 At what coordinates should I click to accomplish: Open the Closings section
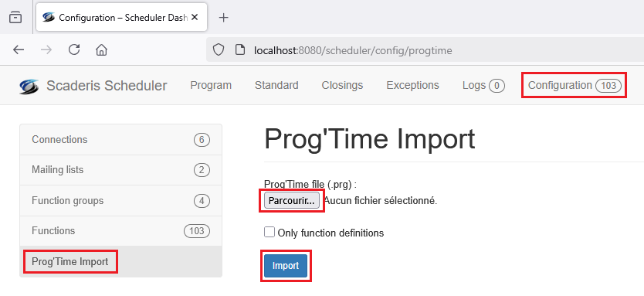342,85
